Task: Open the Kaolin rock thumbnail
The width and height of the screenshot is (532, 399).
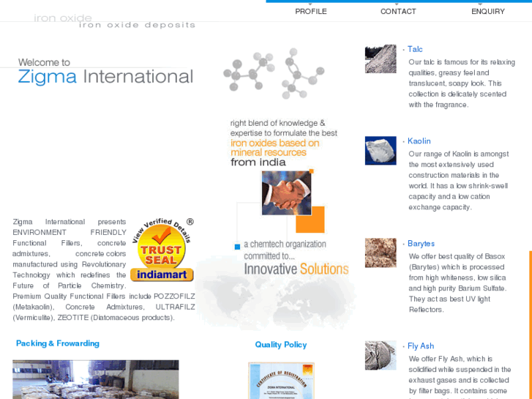Action: [x=381, y=150]
